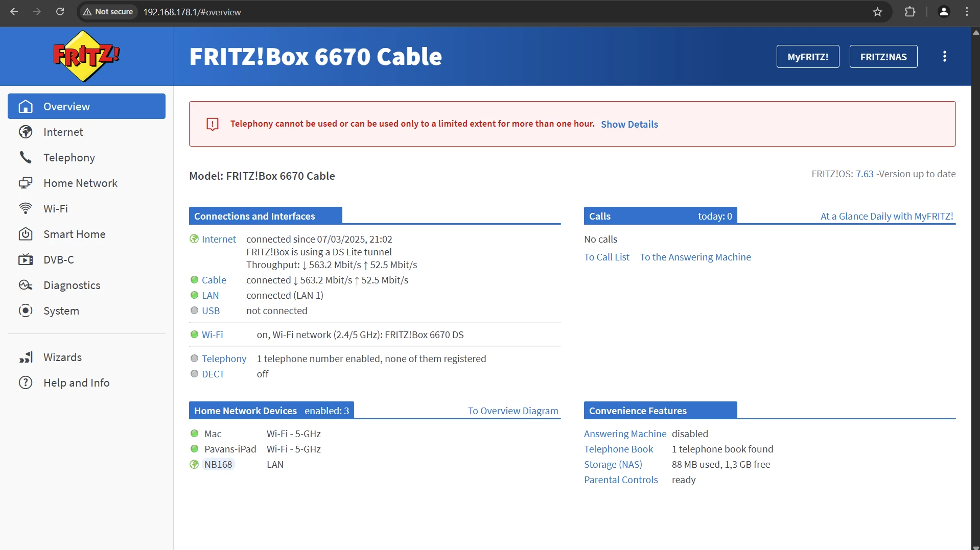Open the Wizards menu item

coord(86,357)
